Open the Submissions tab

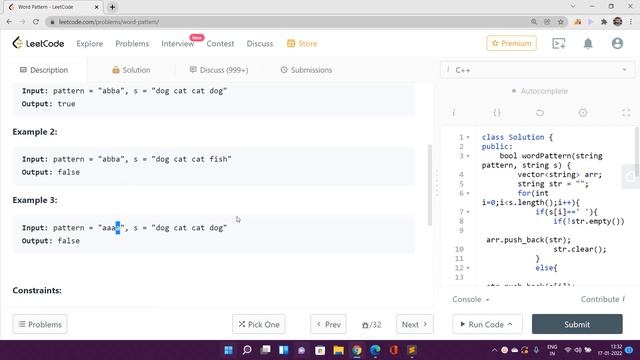[306, 70]
